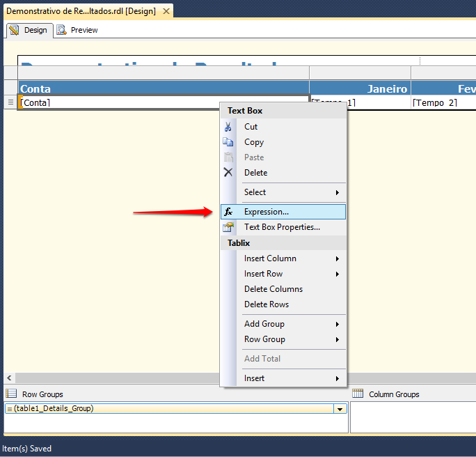Click the Column Groups label

point(394,394)
